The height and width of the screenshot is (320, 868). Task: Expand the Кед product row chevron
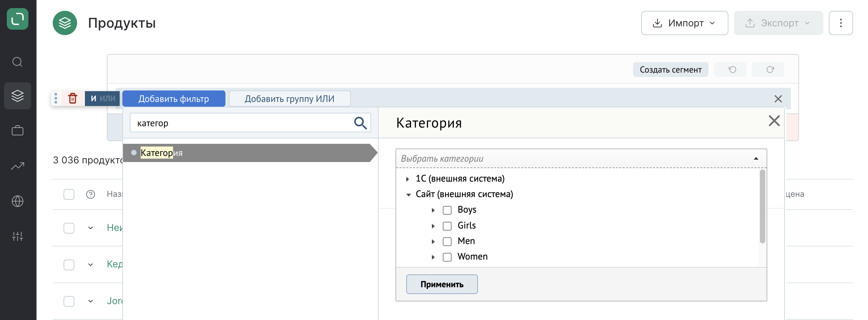[91, 265]
